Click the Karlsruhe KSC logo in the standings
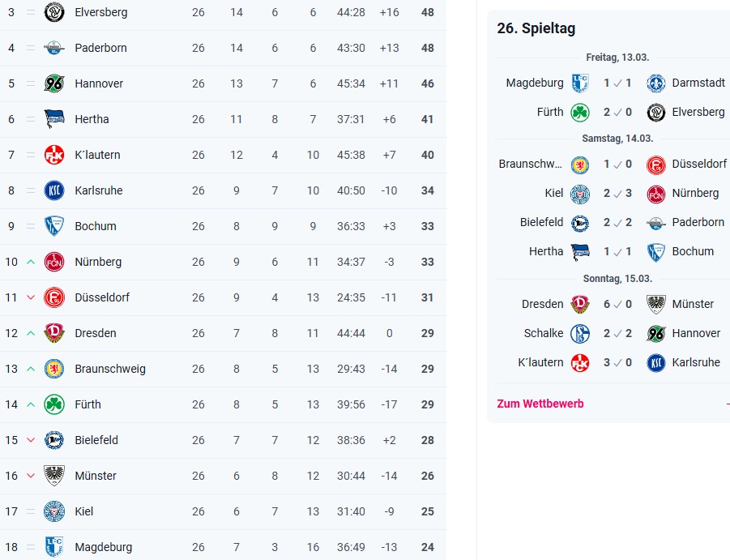 tap(54, 190)
